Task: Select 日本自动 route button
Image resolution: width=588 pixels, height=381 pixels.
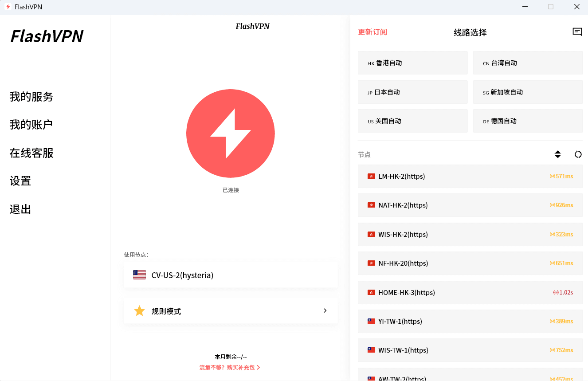Action: click(412, 92)
